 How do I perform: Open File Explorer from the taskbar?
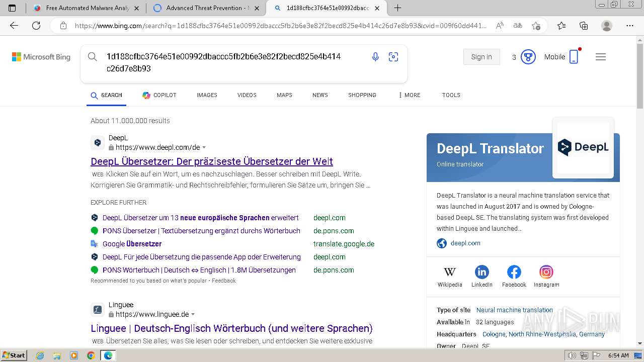point(57,355)
